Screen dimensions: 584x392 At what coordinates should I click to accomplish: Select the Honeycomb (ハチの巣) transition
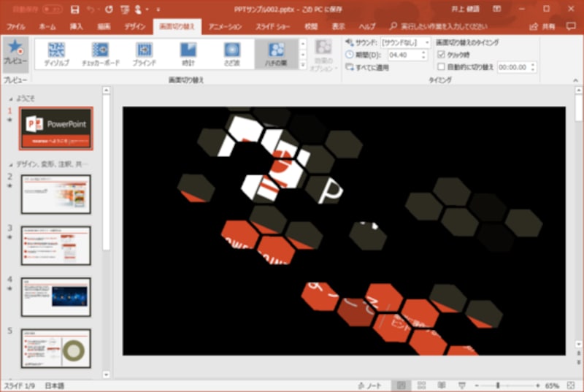tap(276, 54)
